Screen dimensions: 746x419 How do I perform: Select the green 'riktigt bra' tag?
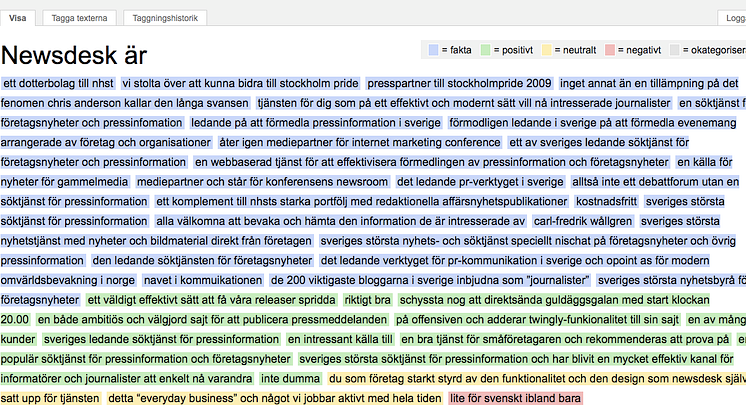367,300
